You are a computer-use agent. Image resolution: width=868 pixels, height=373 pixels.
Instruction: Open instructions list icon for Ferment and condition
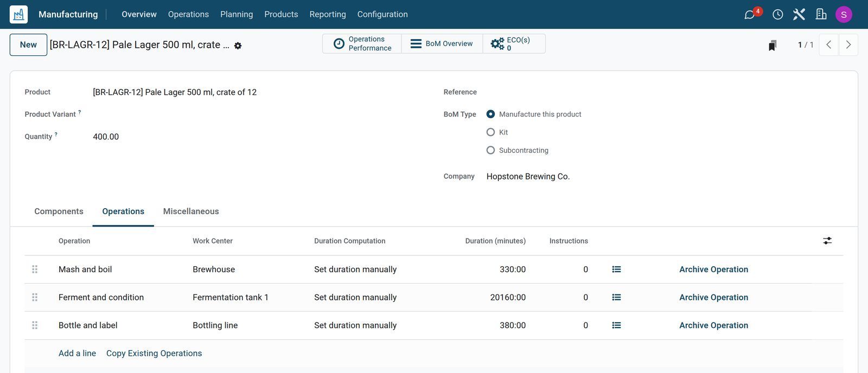point(616,298)
